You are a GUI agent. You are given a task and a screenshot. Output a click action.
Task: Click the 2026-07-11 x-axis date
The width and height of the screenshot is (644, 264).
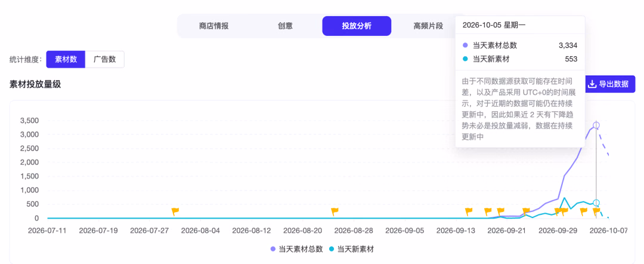[47, 231]
